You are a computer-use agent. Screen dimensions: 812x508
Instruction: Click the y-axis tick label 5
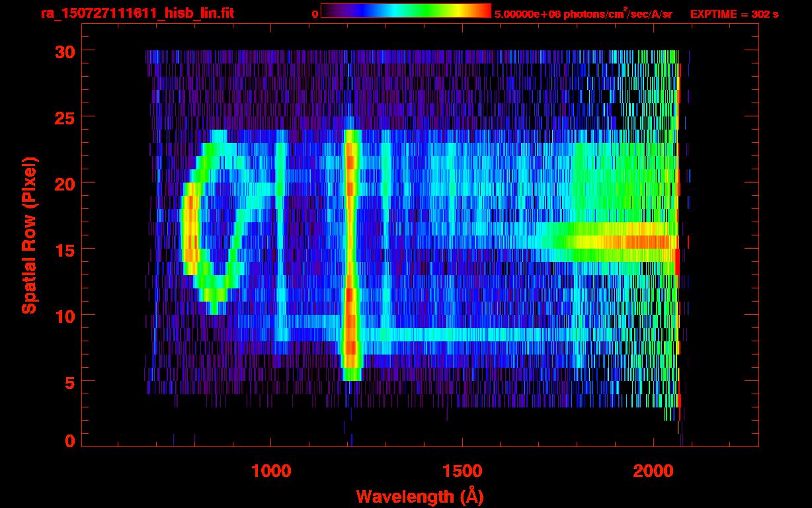tap(69, 382)
